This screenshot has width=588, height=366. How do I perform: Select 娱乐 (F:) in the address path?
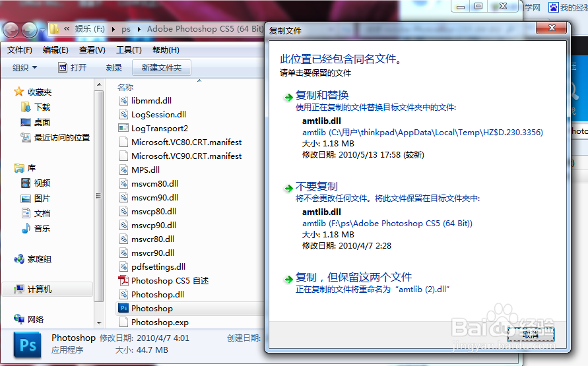pos(90,29)
